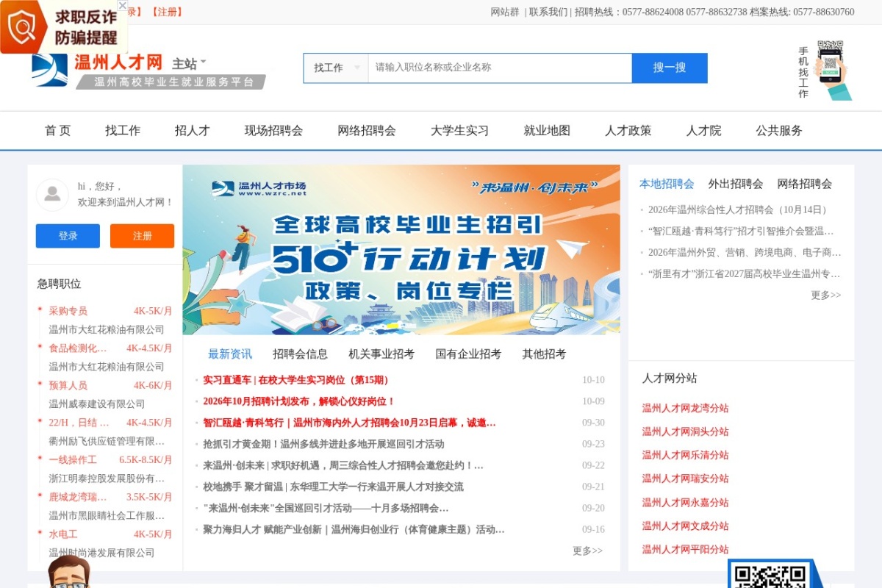Click the 搜一搜 search button
This screenshot has height=588, width=882.
click(670, 68)
